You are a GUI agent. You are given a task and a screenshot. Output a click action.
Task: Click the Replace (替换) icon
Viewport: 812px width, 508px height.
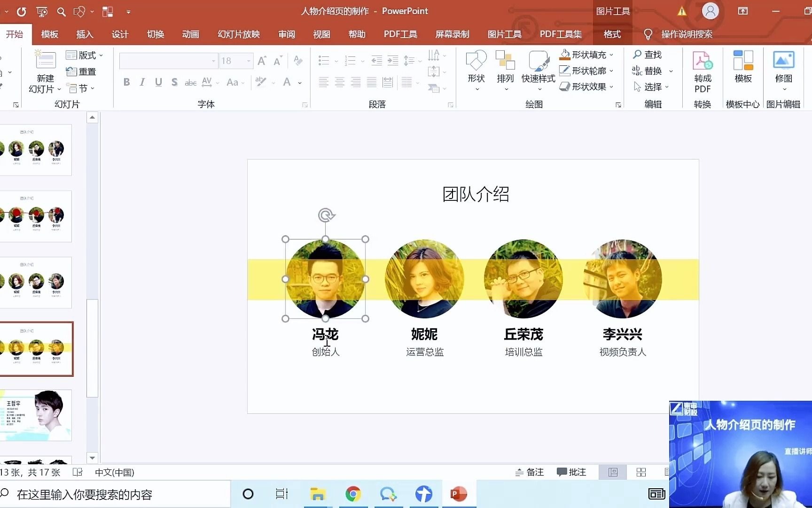pos(638,71)
